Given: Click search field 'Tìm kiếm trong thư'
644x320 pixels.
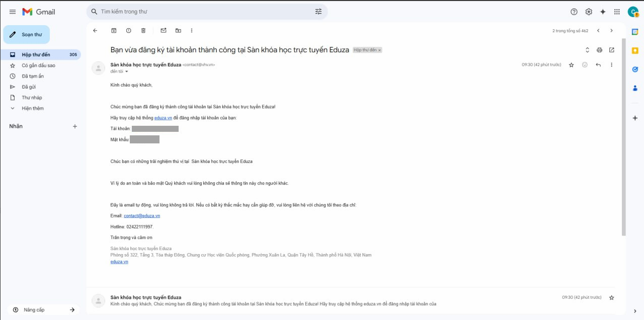Looking at the screenshot, I should pyautogui.click(x=206, y=12).
